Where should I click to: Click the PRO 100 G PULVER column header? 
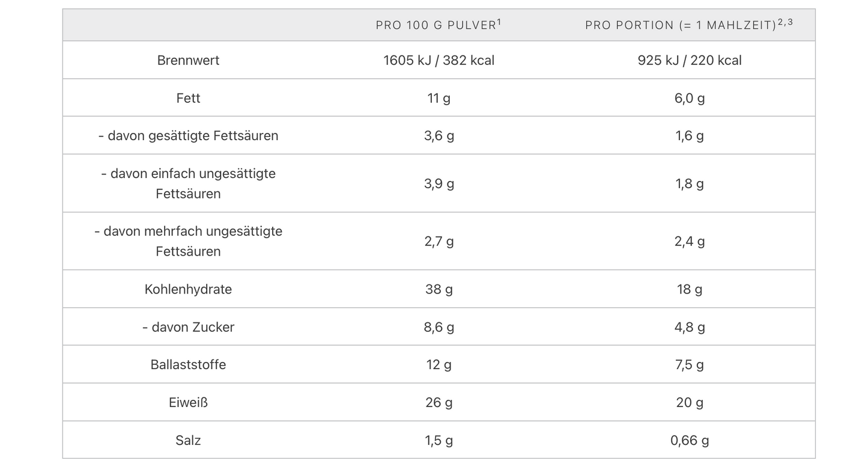click(439, 25)
